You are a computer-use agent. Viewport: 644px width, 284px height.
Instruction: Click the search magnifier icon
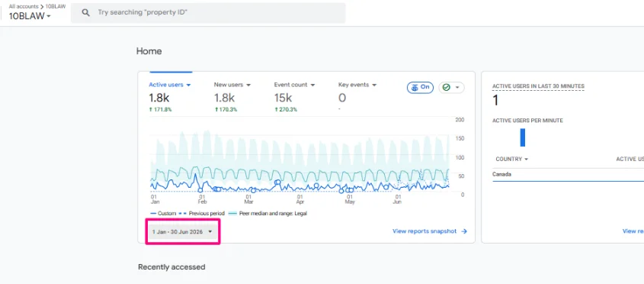pos(85,13)
